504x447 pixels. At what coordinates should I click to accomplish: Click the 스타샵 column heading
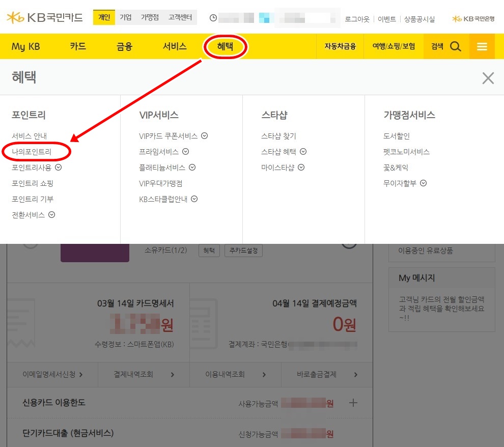[274, 115]
